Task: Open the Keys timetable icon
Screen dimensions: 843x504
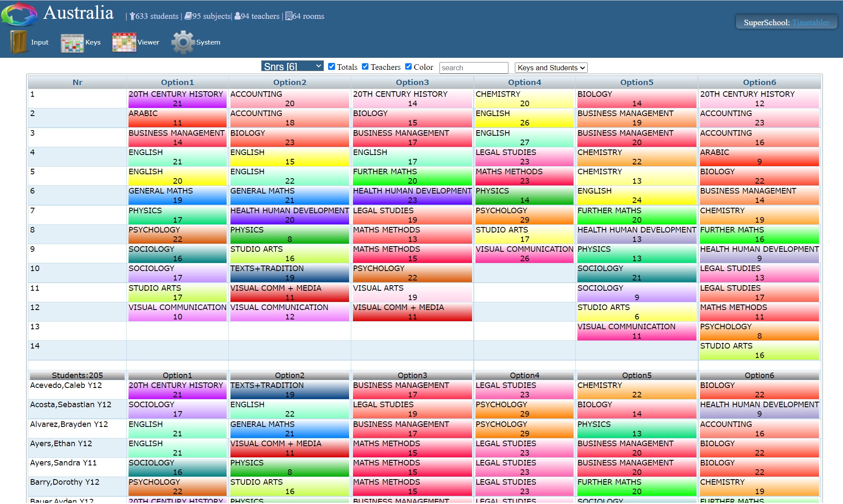Action: click(x=72, y=42)
